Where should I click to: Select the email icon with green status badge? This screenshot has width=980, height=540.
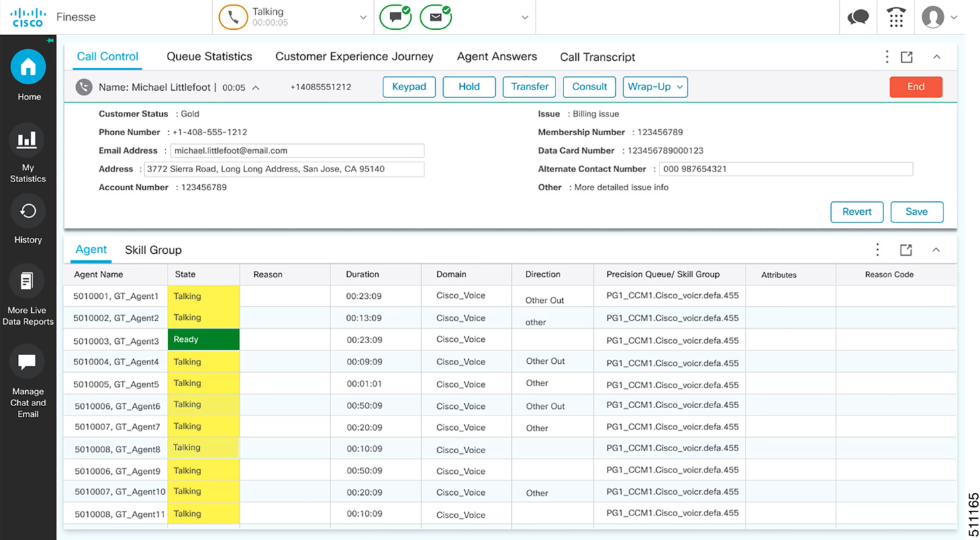(435, 17)
